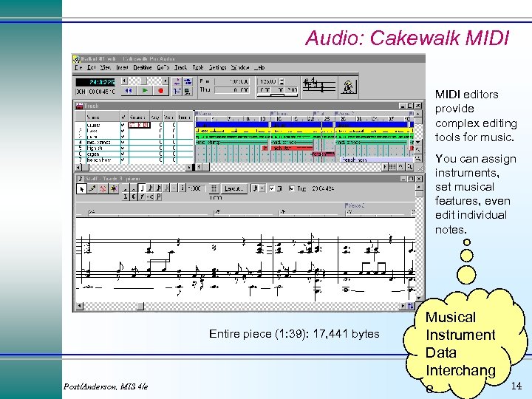This screenshot has height=399, width=532.
Task: Choose the quarter note duration button
Action: click(142, 188)
